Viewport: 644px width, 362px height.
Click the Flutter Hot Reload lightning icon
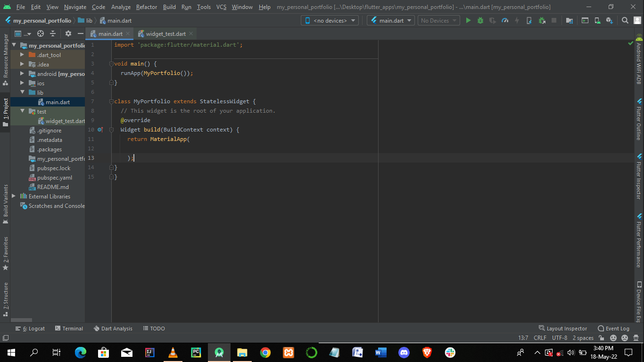[517, 21]
